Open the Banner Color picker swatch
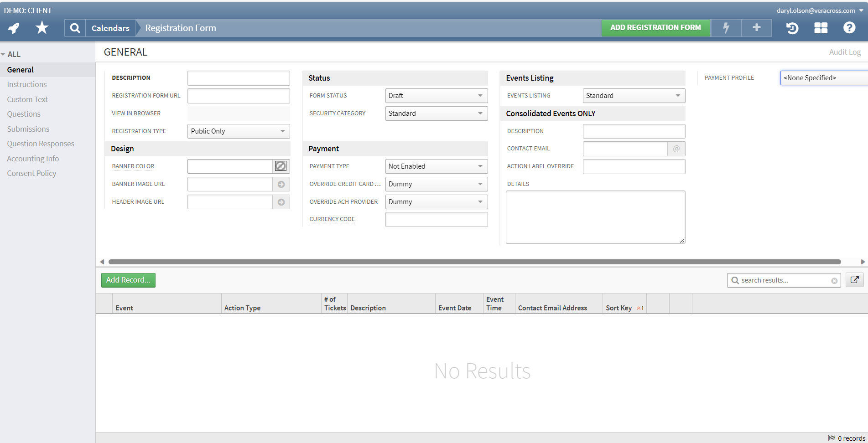The width and height of the screenshot is (868, 443). point(281,166)
